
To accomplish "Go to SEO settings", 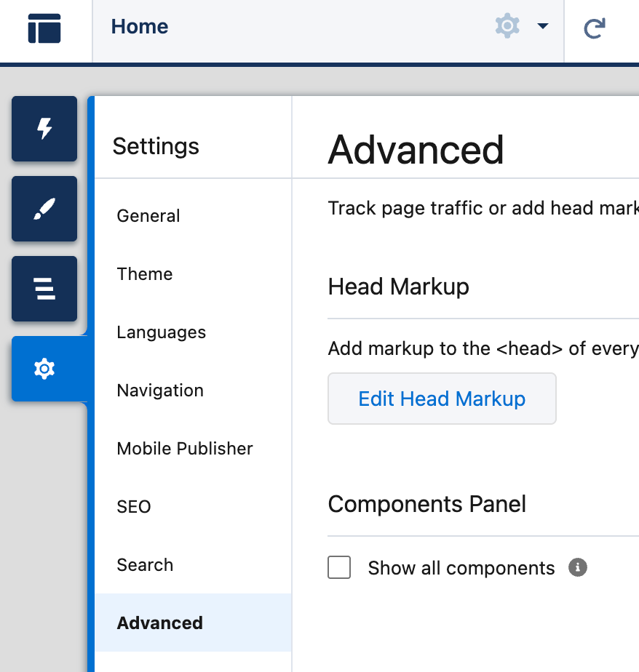I will tap(134, 507).
